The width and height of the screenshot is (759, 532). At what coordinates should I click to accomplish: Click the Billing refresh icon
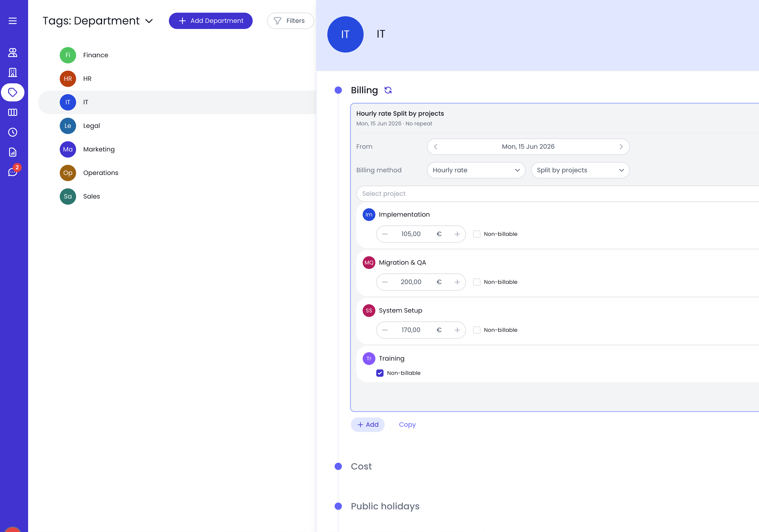tap(388, 90)
